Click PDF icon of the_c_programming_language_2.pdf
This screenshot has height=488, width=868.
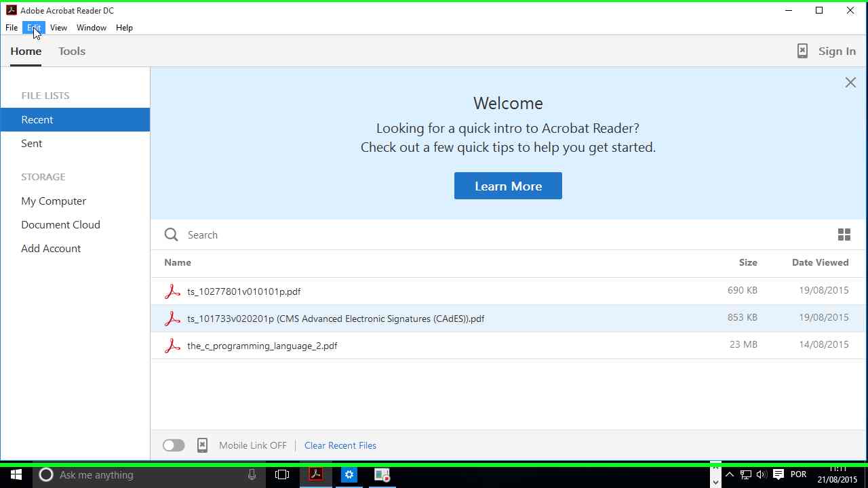172,346
